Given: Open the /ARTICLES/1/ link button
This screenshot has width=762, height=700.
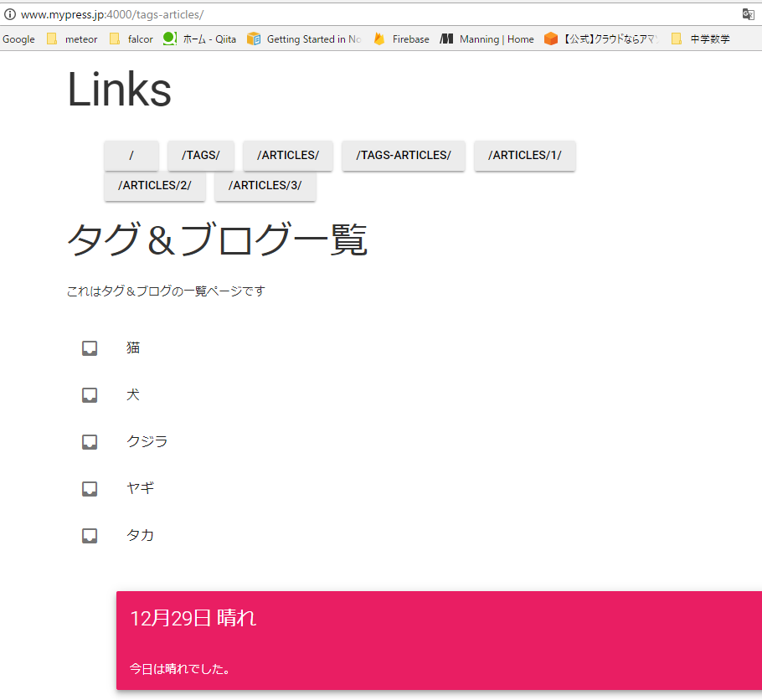Looking at the screenshot, I should [525, 156].
